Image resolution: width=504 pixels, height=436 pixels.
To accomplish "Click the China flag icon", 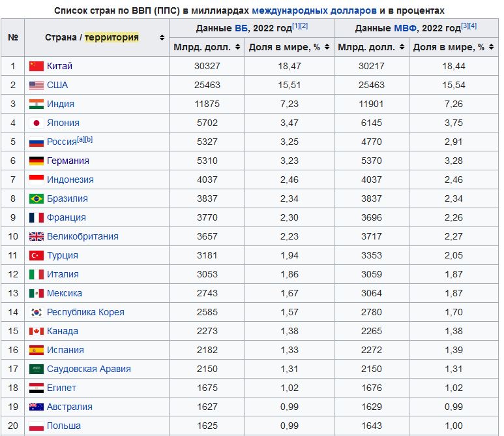I will [x=36, y=66].
